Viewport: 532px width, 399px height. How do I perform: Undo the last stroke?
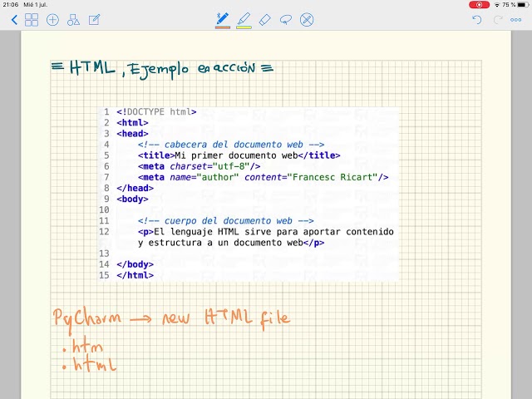476,20
